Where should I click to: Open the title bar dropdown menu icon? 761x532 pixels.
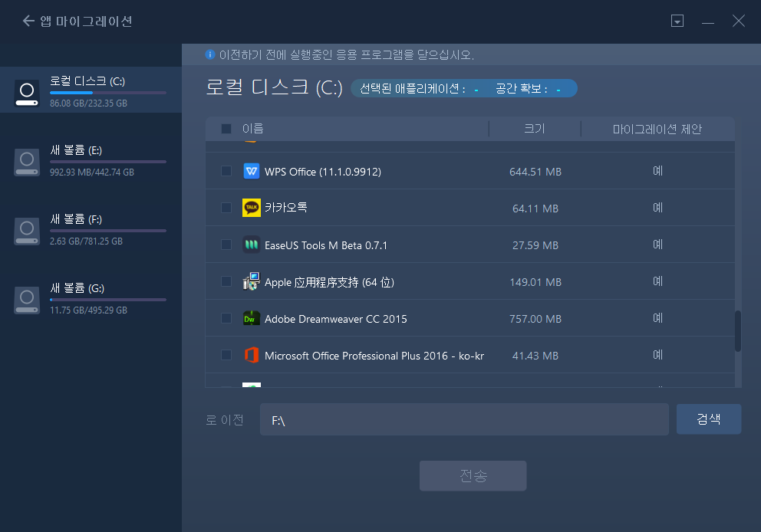(x=677, y=21)
